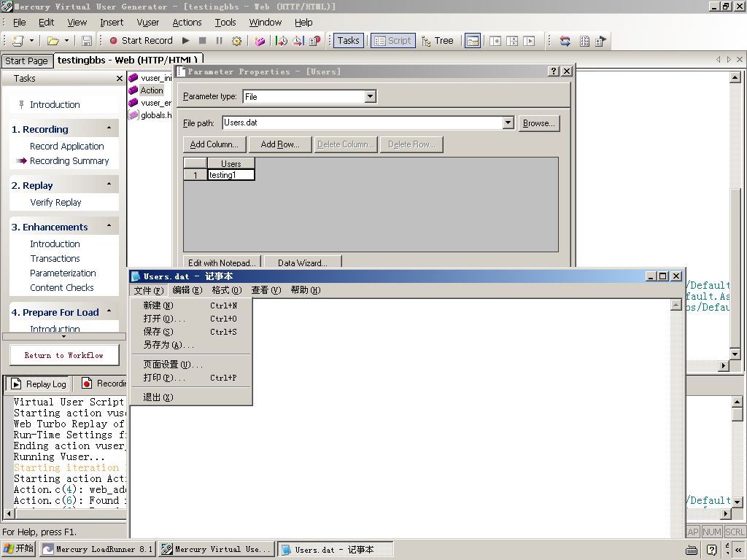This screenshot has height=560, width=747.
Task: Click the middle pane layout icon
Action: [x=512, y=41]
